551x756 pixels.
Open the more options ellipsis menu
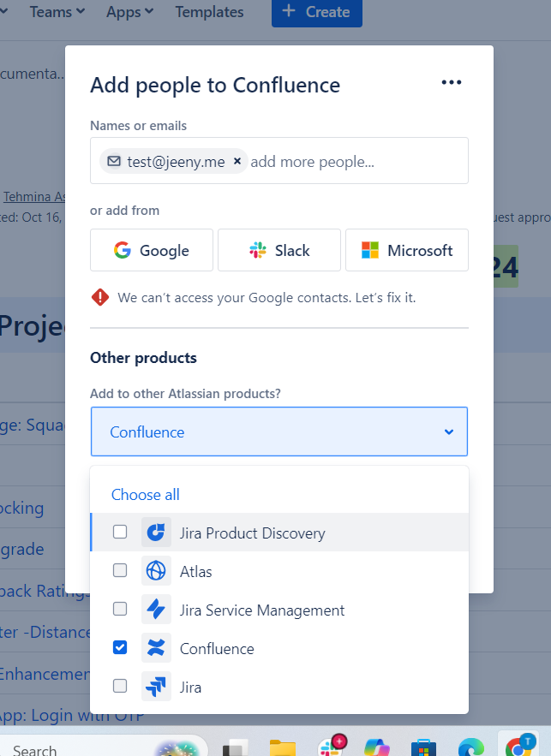pyautogui.click(x=451, y=83)
